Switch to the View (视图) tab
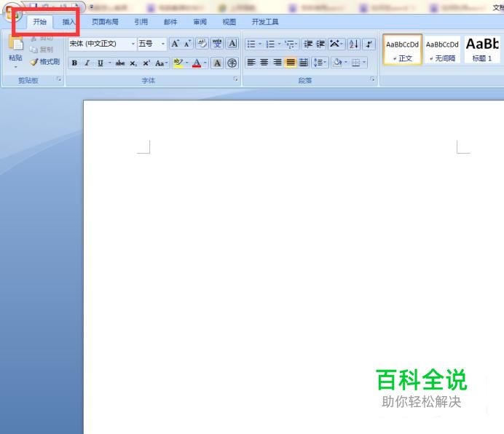The width and height of the screenshot is (504, 434). coord(229,22)
